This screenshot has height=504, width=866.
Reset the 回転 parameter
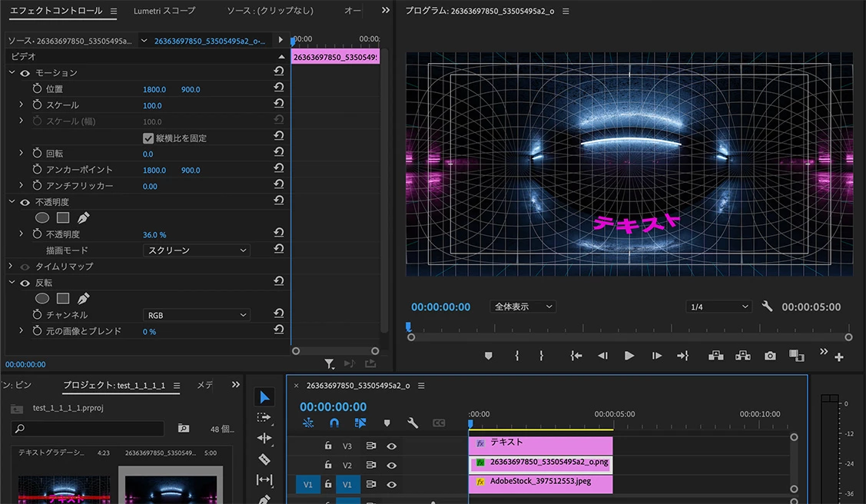279,152
